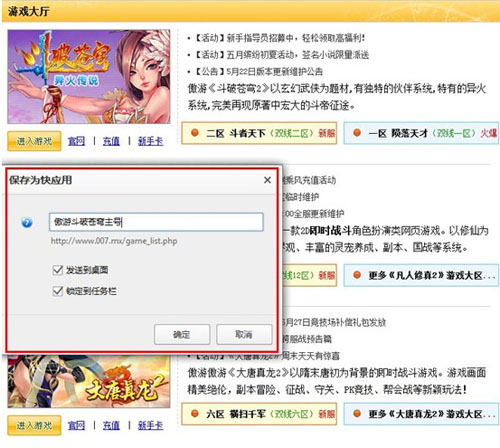
Task: Click 进入游戏 button under 大唐真龙
Action: pos(34,425)
